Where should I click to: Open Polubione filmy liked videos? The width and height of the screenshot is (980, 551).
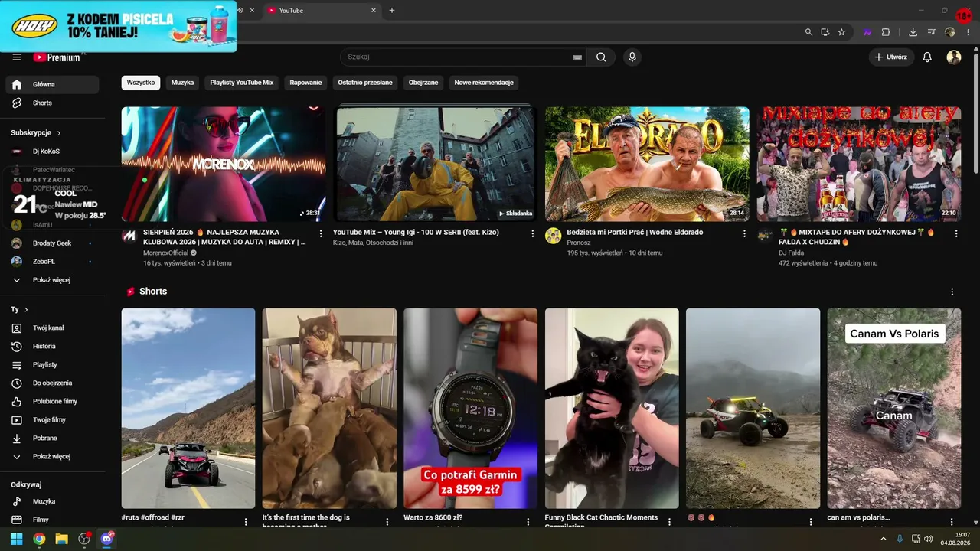click(52, 402)
